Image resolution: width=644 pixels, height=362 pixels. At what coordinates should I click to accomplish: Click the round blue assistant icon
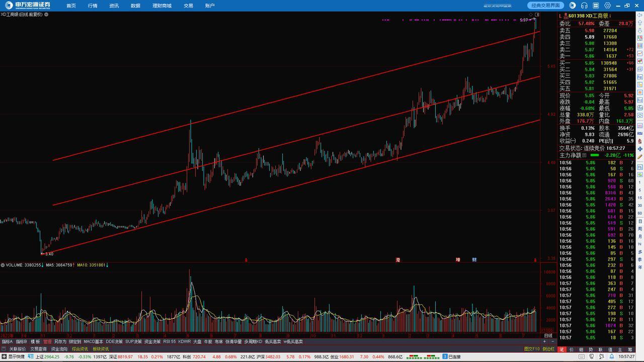point(573,6)
